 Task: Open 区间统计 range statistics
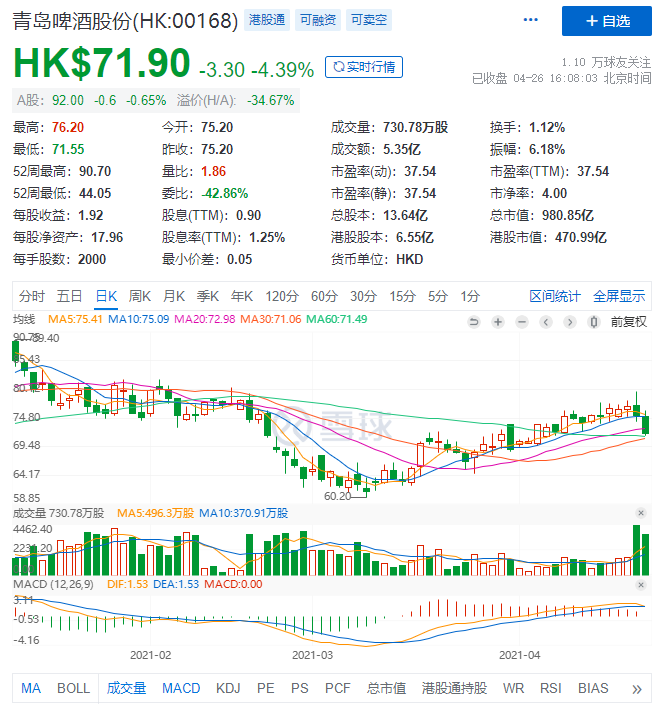555,296
